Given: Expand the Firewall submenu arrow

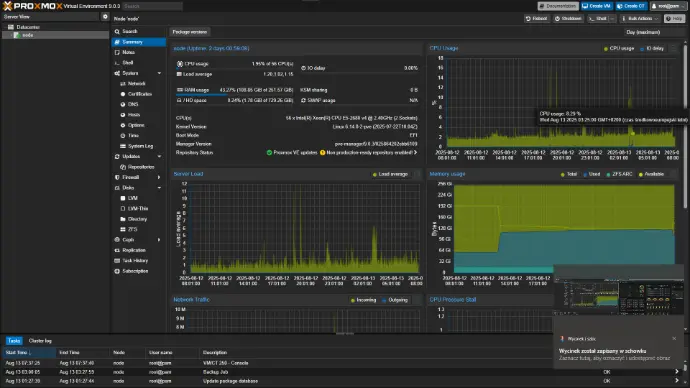Looking at the screenshot, I should (159, 177).
